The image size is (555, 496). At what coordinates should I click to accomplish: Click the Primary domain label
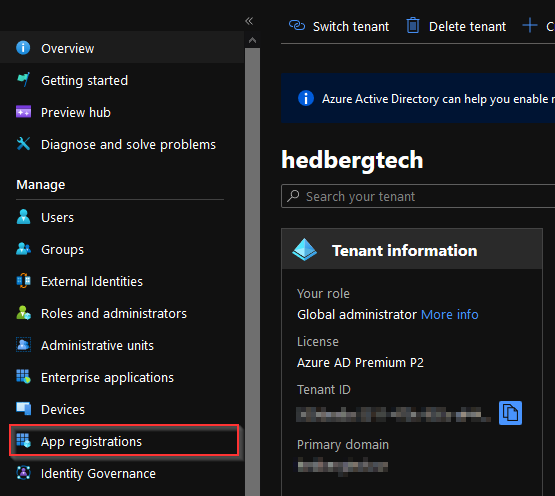pos(343,444)
